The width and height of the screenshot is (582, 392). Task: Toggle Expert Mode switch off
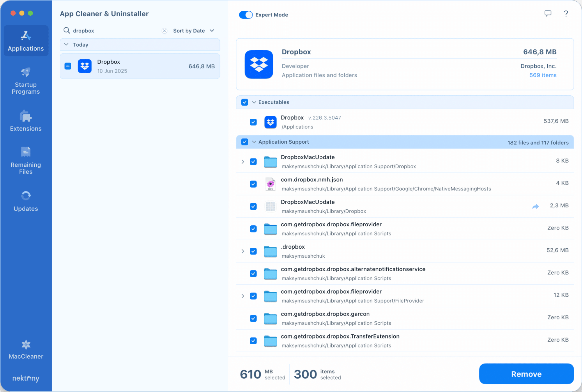pos(246,15)
